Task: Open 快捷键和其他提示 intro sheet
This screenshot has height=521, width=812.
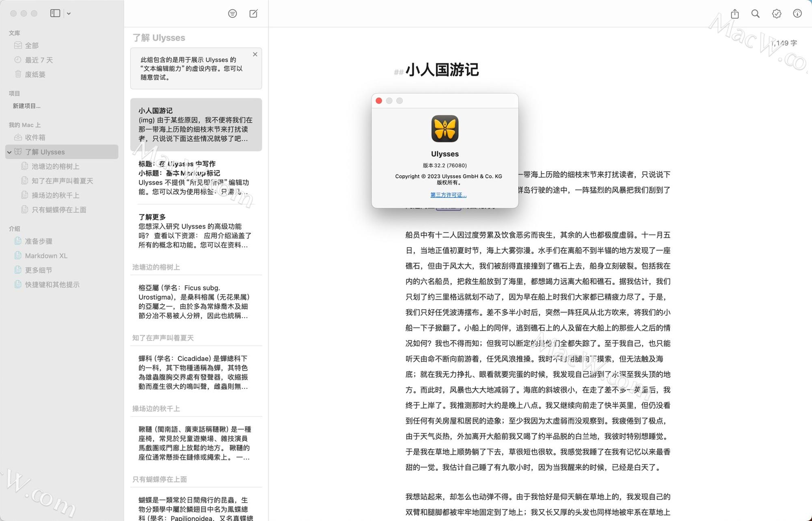Action: (x=62, y=284)
